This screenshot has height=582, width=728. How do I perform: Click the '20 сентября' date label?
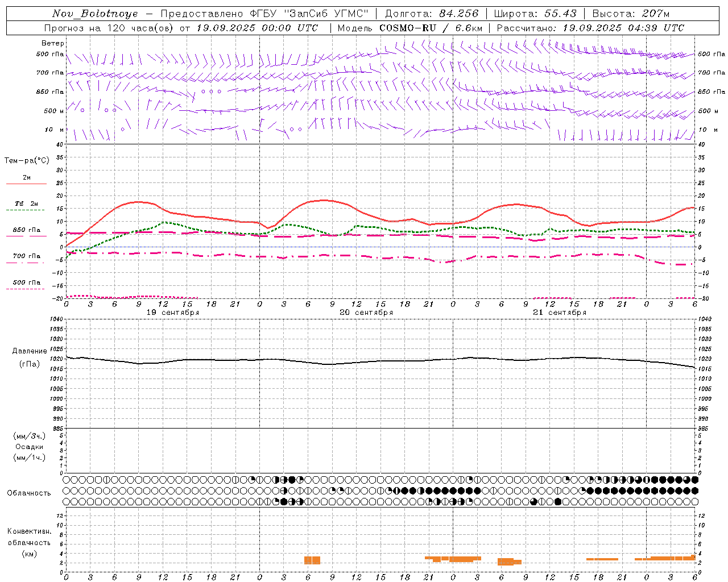(366, 313)
